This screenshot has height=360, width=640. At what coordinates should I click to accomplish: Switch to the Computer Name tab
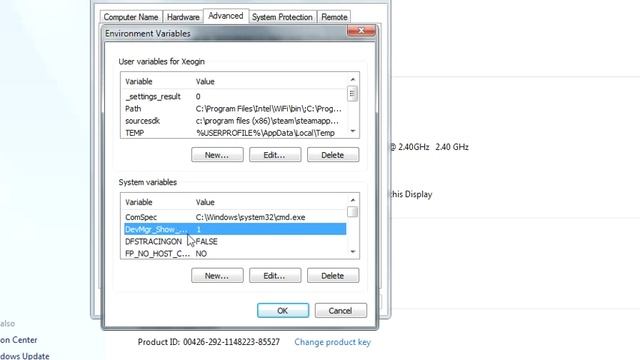[131, 17]
